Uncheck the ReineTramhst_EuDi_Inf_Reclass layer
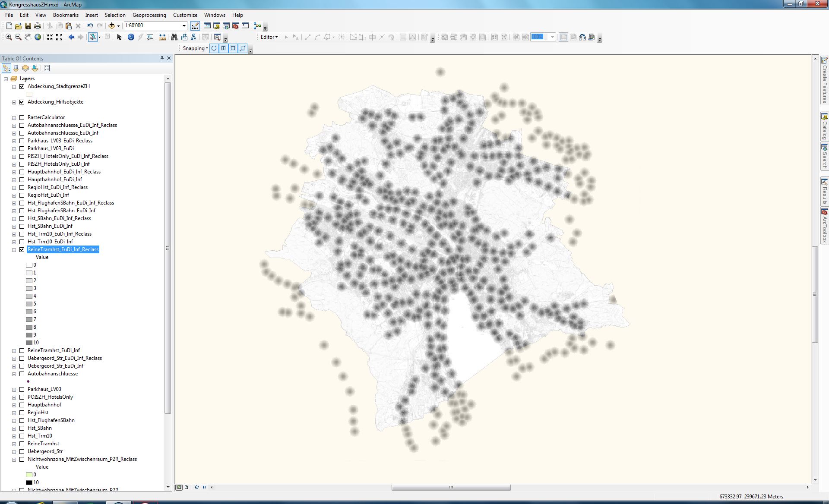Screen dimensions: 829x504 (22, 249)
